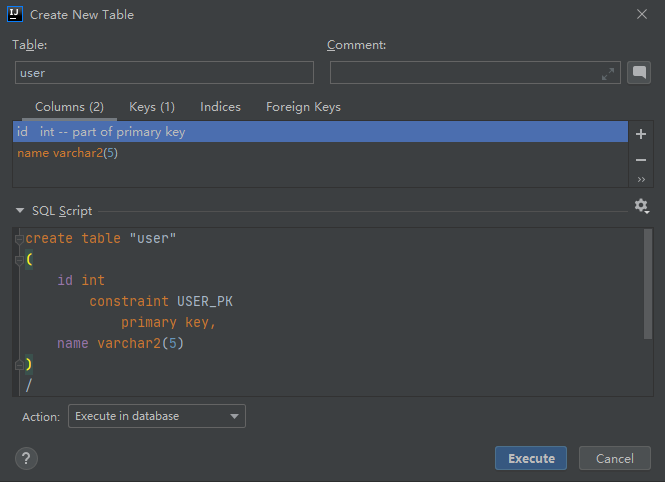Viewport: 665px width, 482px height.
Task: Switch to the Foreign Keys tab
Action: pyautogui.click(x=303, y=107)
